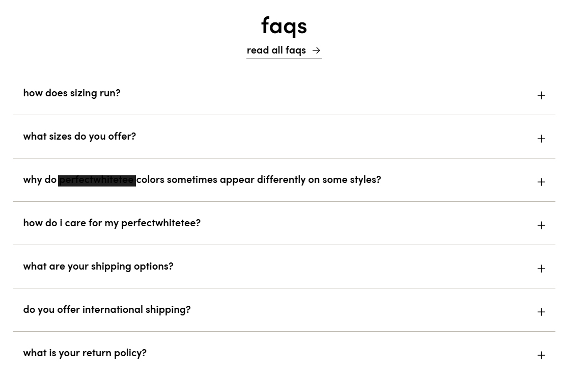
Task: Expand the "how does sizing run?" question
Action: coord(72,93)
